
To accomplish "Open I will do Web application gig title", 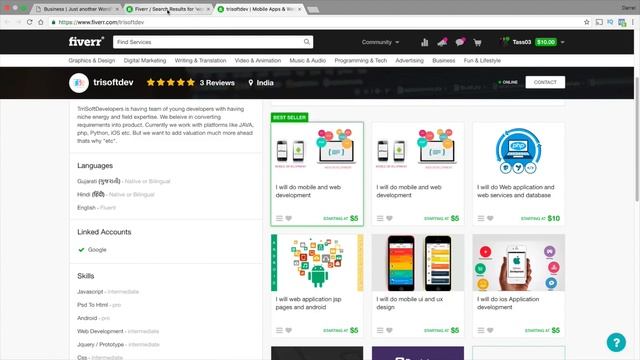I will (x=516, y=191).
